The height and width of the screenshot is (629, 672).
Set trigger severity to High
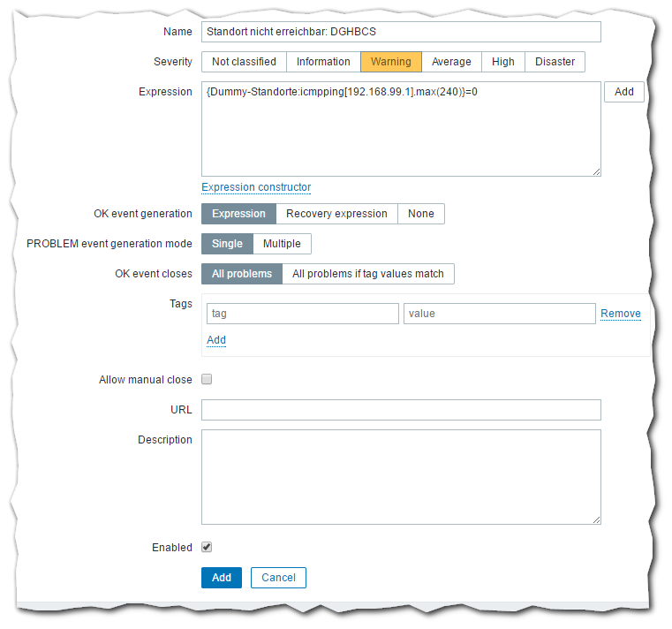coord(503,62)
